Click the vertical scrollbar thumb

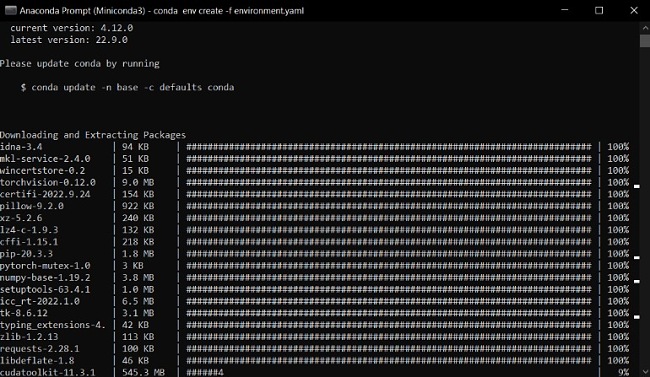pos(645,41)
